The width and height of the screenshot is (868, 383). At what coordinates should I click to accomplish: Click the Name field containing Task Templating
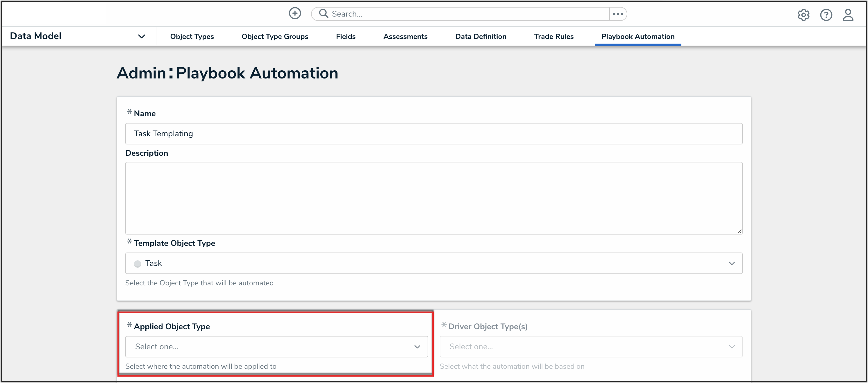433,133
